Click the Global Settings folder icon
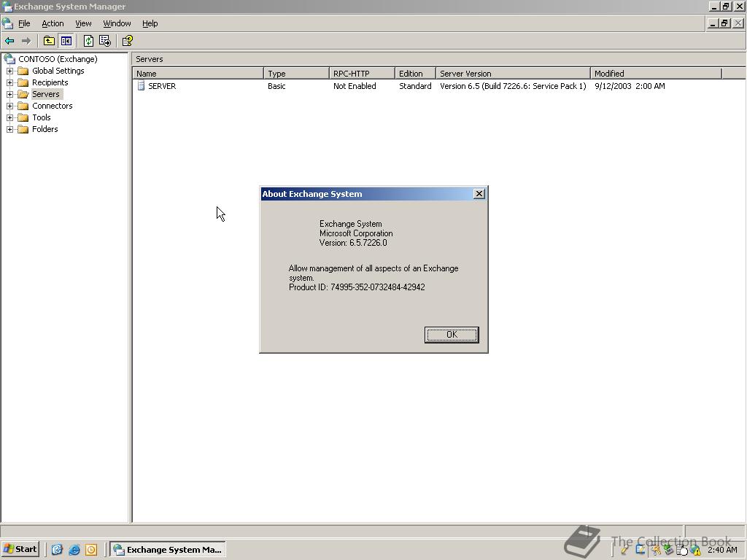This screenshot has height=560, width=747. 23,71
